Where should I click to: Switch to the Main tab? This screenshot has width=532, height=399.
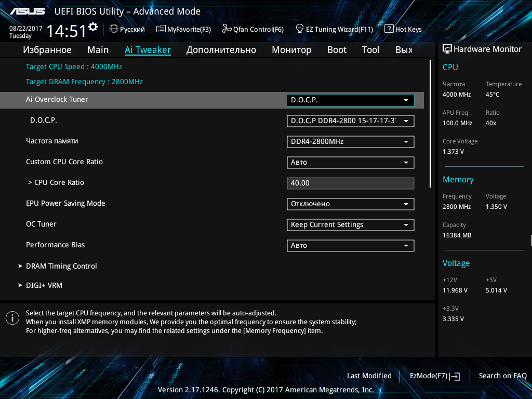(98, 50)
